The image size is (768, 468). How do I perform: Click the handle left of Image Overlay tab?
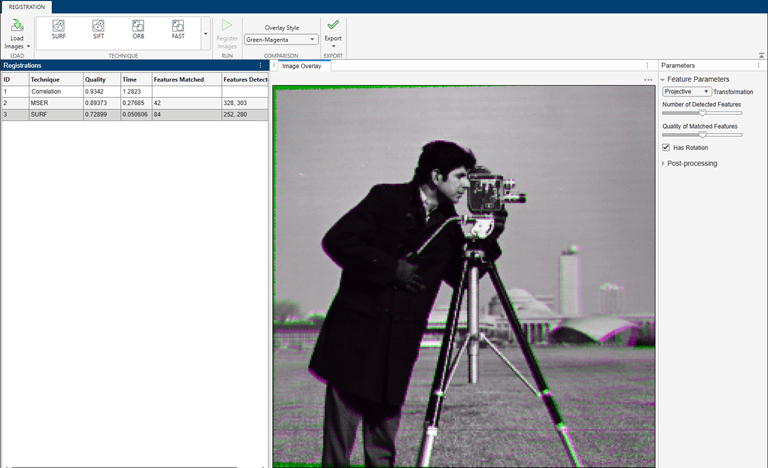(274, 65)
